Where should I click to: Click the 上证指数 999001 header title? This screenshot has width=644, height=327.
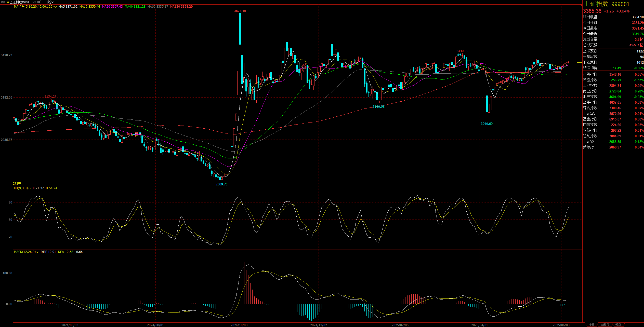[606, 4]
